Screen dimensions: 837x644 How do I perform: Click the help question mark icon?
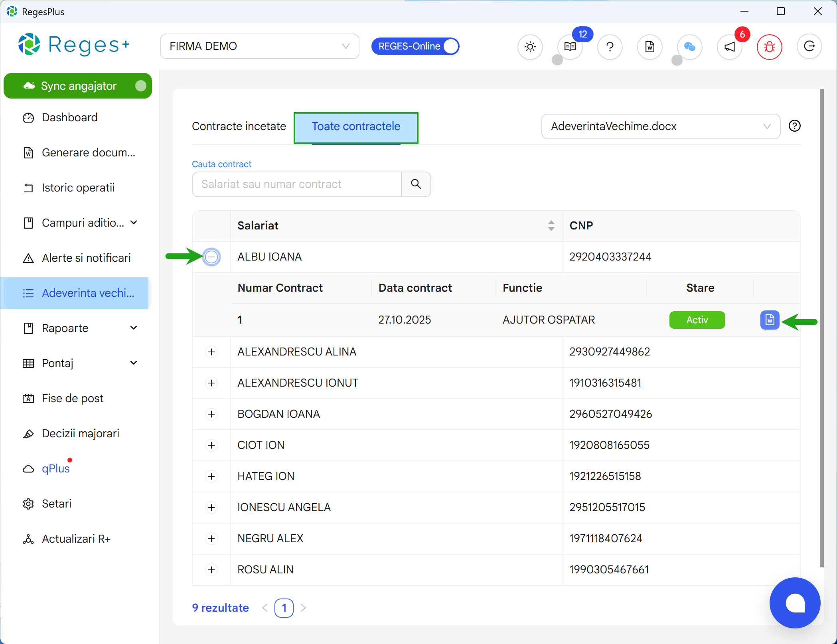(610, 47)
